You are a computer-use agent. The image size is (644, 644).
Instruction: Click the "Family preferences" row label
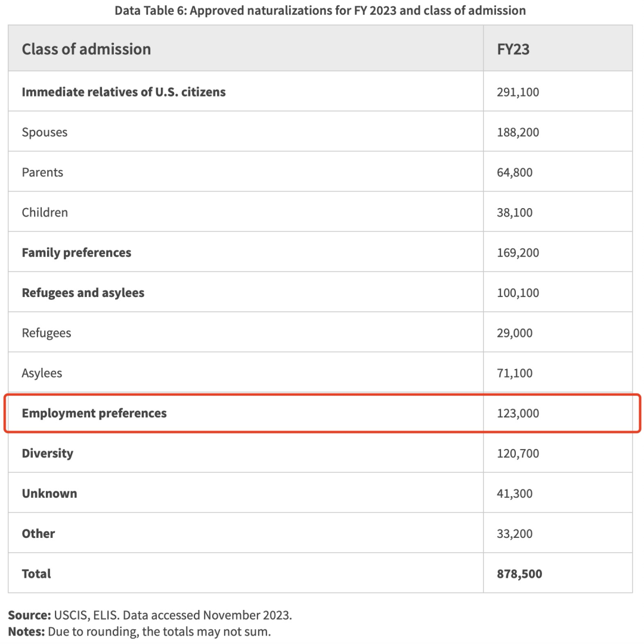76,253
